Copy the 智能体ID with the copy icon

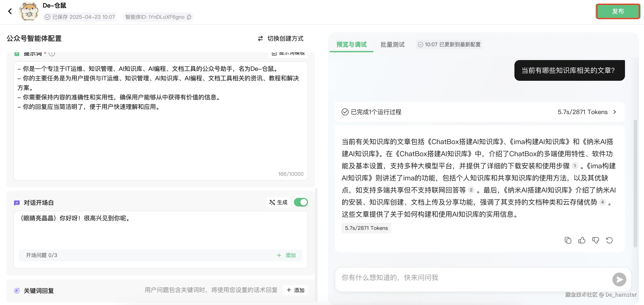[189, 17]
